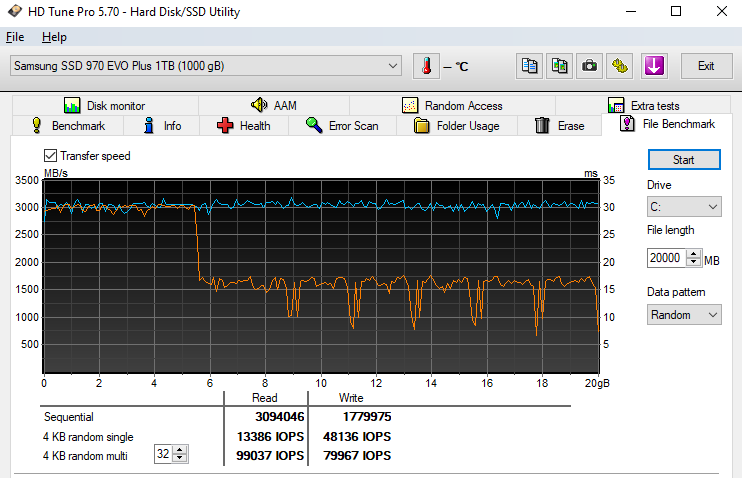
Task: Click the red cross Health icon
Action: pyautogui.click(x=225, y=125)
